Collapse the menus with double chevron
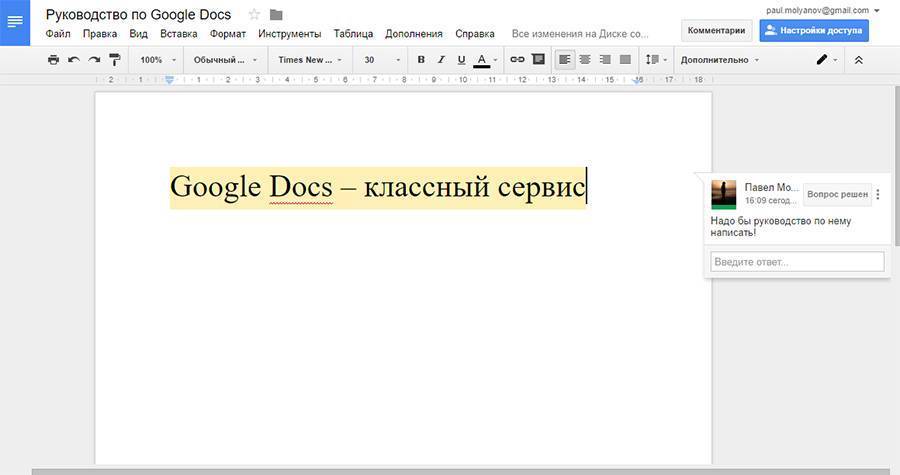 pos(859,60)
